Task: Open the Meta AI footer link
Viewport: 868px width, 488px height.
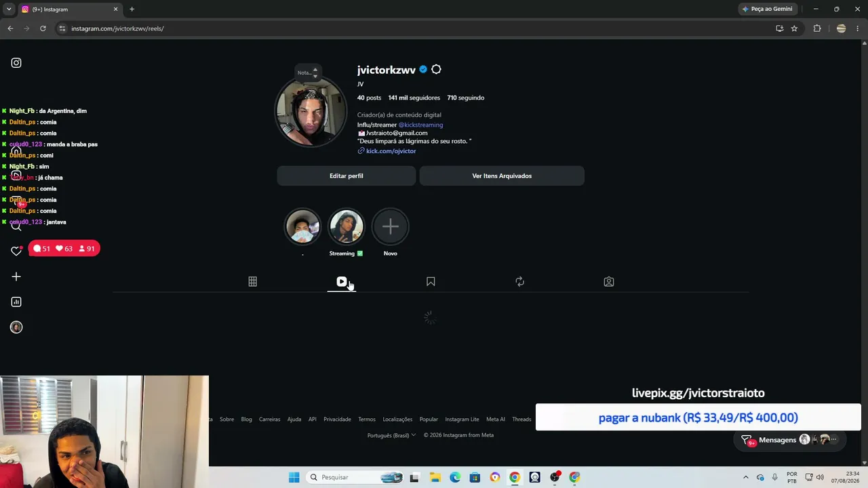Action: [x=496, y=420]
